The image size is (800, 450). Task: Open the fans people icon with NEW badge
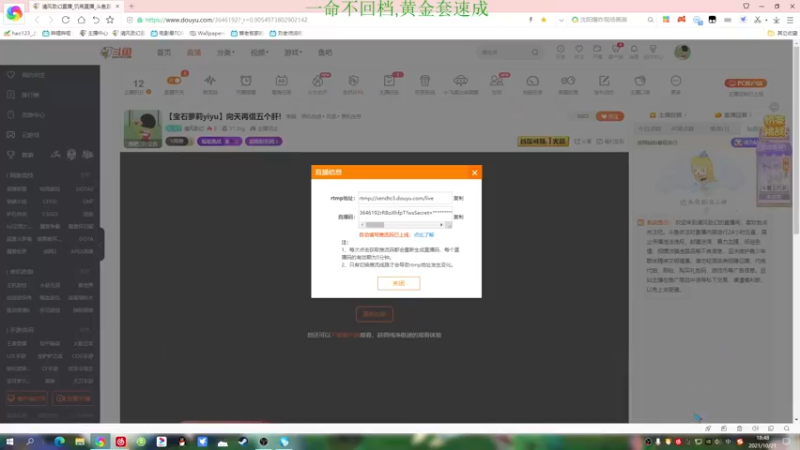pyautogui.click(x=496, y=81)
